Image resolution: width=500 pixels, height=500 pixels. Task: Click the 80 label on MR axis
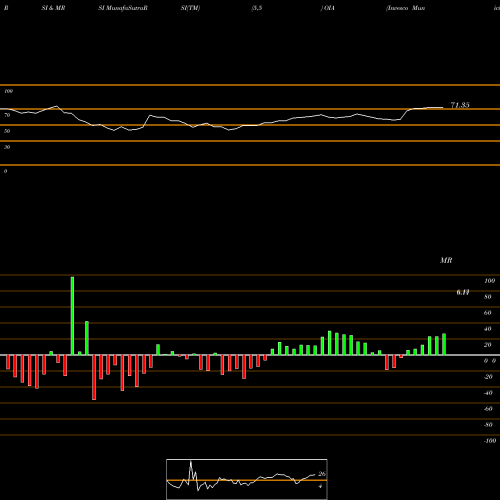[x=488, y=297]
